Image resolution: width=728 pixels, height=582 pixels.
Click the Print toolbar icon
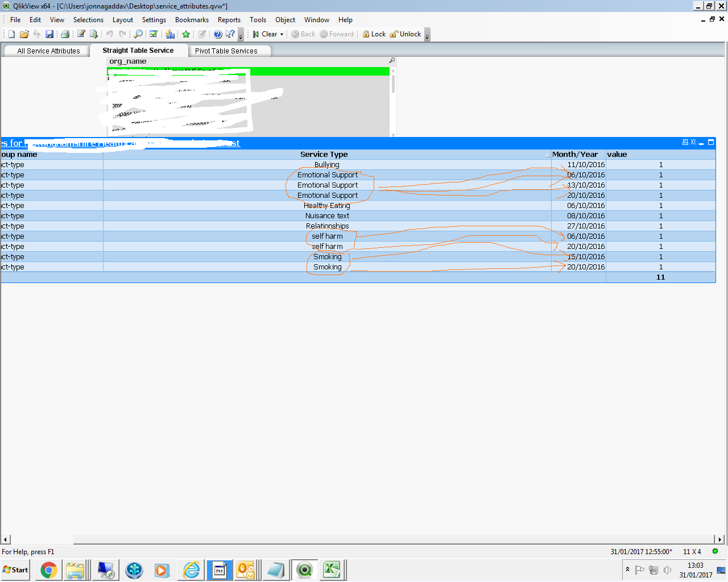(65, 34)
